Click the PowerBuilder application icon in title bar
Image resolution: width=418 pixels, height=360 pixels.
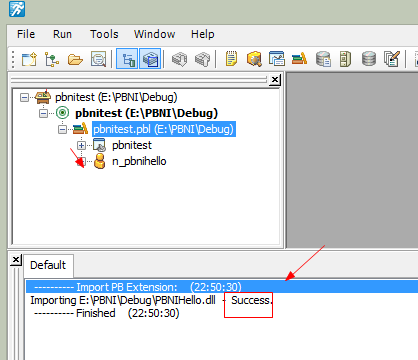[17, 8]
